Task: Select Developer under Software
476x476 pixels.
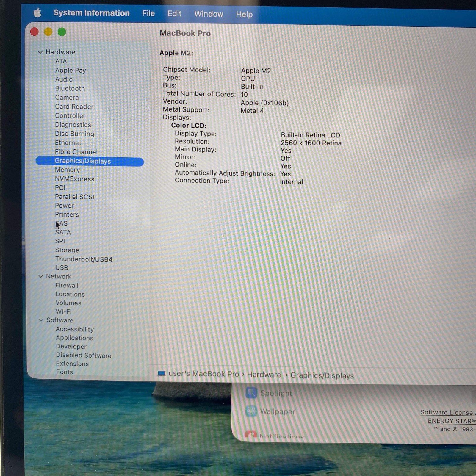Action: (x=71, y=347)
